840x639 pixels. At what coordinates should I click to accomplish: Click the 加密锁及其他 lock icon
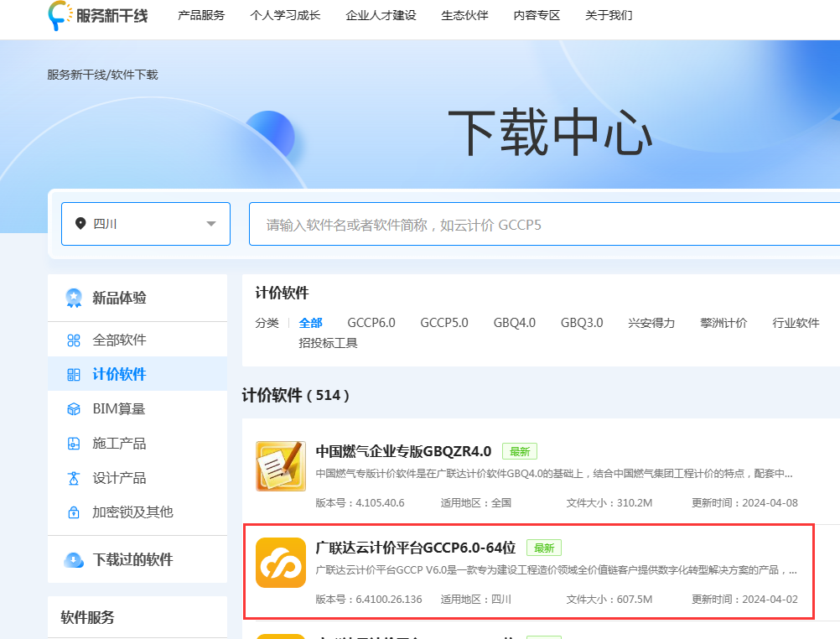pyautogui.click(x=74, y=512)
